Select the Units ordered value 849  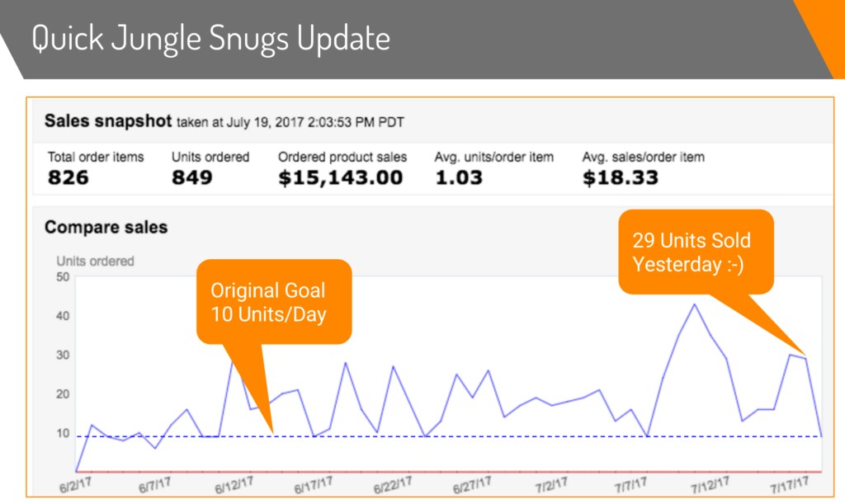click(x=192, y=177)
